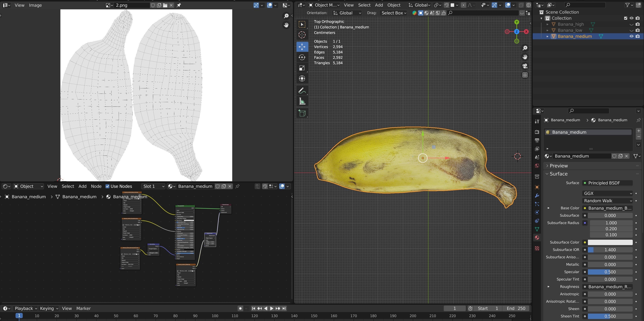Toggle camera view in 3D viewport
This screenshot has height=321, width=644.
click(x=525, y=66)
